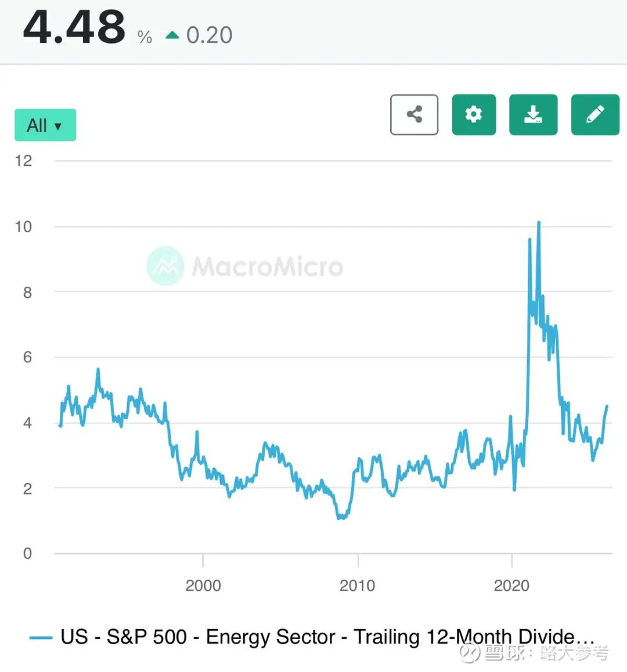Open chart settings gear icon
The height and width of the screenshot is (672, 627).
click(474, 114)
